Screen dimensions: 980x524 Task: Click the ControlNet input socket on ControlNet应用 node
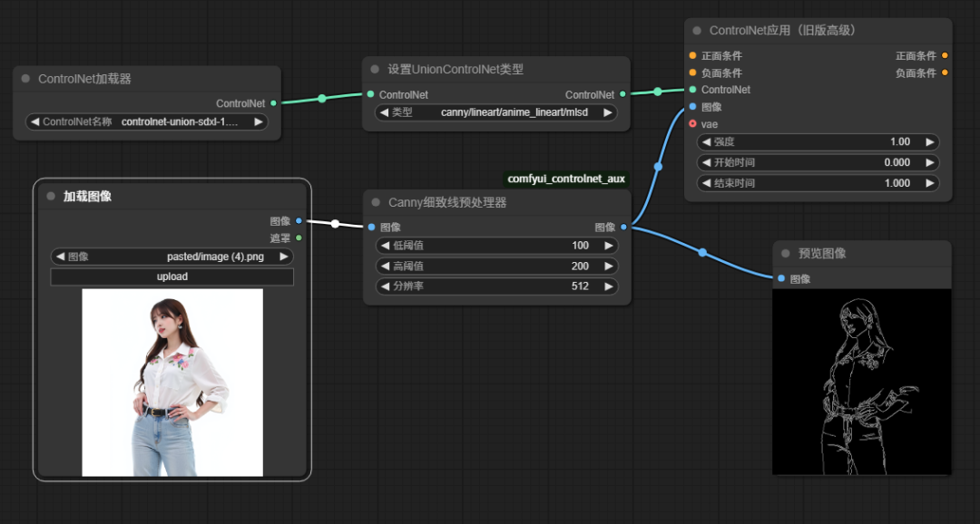point(692,90)
